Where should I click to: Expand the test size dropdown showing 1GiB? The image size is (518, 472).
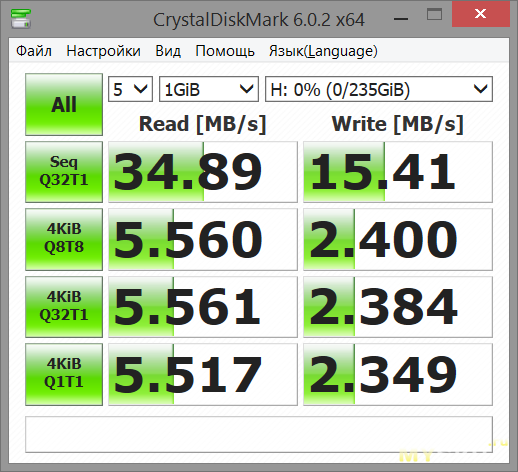click(x=209, y=89)
